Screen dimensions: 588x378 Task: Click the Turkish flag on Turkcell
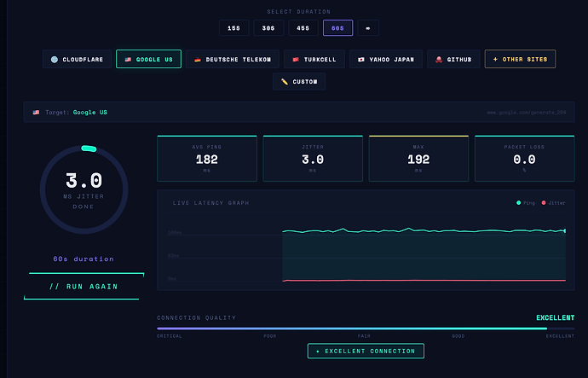[296, 60]
